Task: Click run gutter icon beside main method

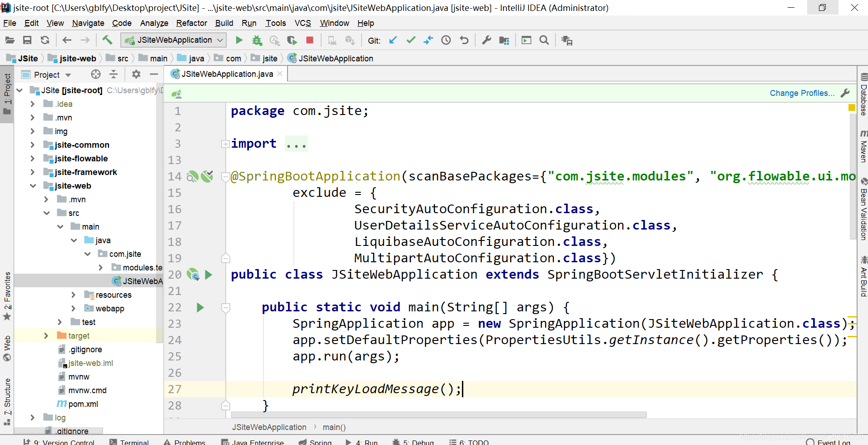Action: (200, 308)
